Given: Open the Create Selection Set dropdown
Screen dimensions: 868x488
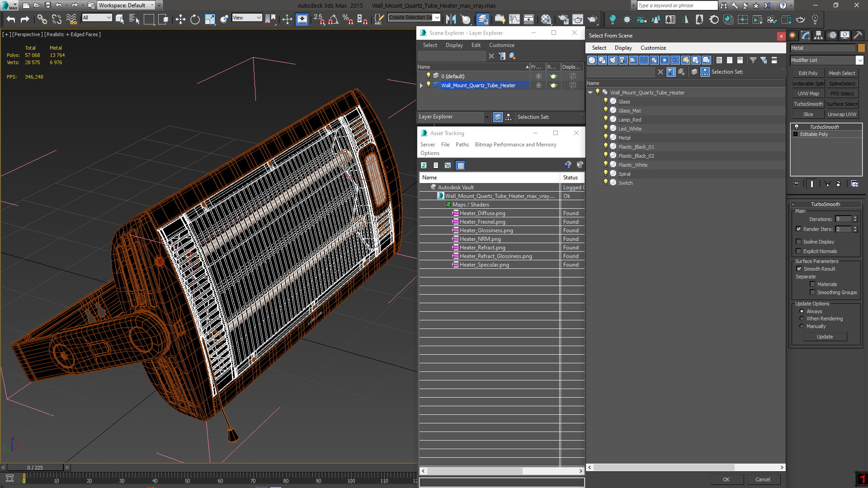Looking at the screenshot, I should click(x=437, y=18).
